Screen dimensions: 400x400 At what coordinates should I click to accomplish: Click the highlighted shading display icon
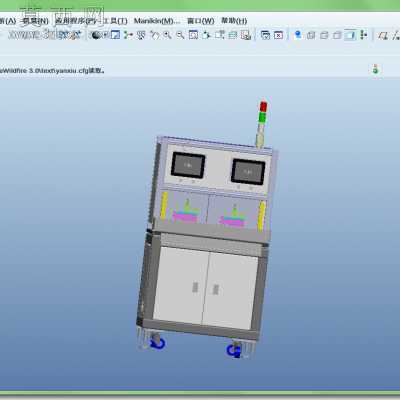pos(350,35)
